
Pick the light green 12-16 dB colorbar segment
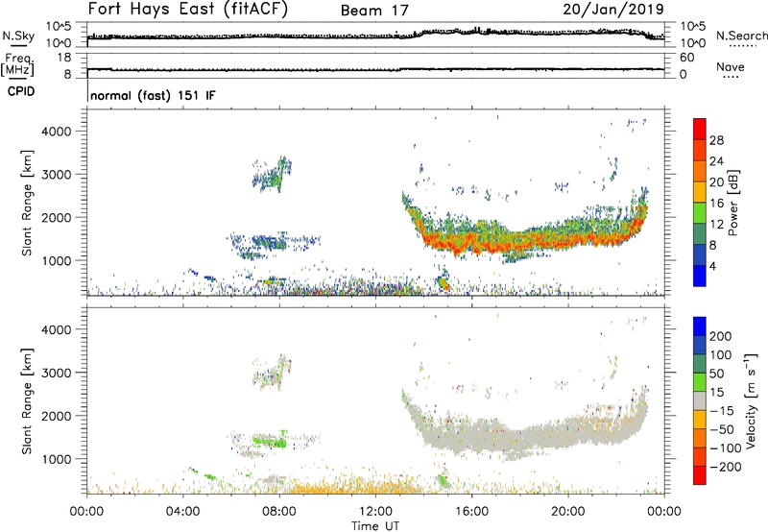pyautogui.click(x=700, y=213)
